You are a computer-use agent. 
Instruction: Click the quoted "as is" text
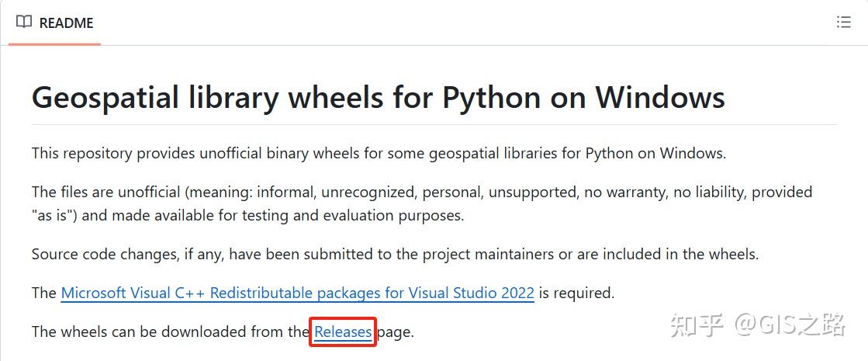[x=54, y=215]
